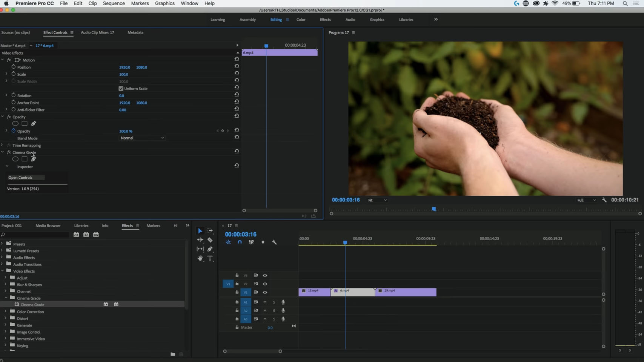
Task: Open the Fit zoom level dropdown
Action: pyautogui.click(x=377, y=200)
